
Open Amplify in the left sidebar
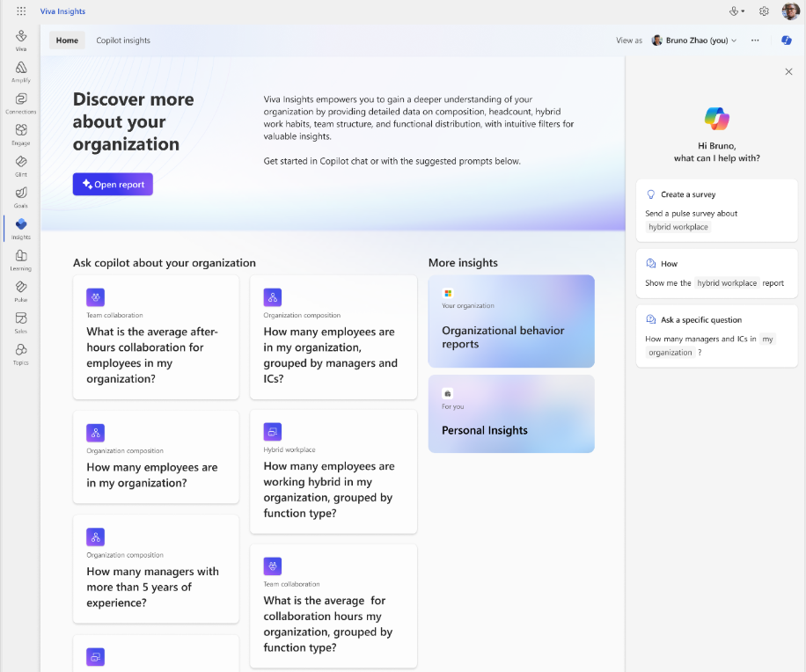click(21, 72)
